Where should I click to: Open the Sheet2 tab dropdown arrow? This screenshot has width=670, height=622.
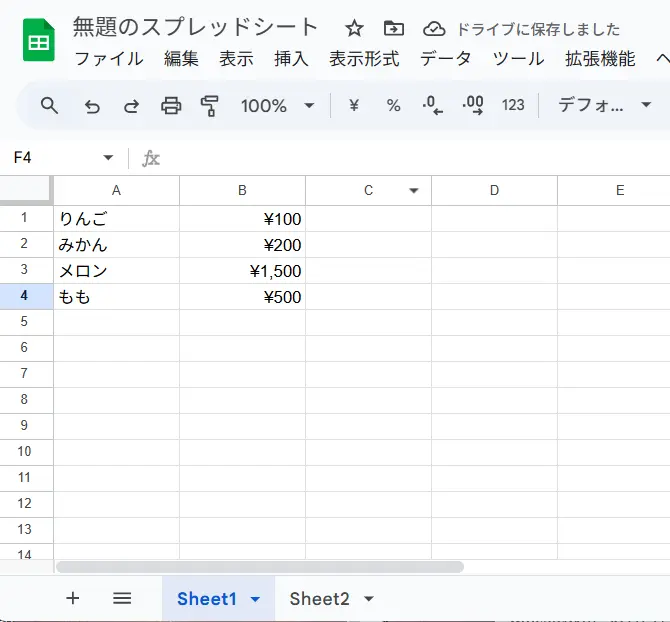[x=369, y=599]
